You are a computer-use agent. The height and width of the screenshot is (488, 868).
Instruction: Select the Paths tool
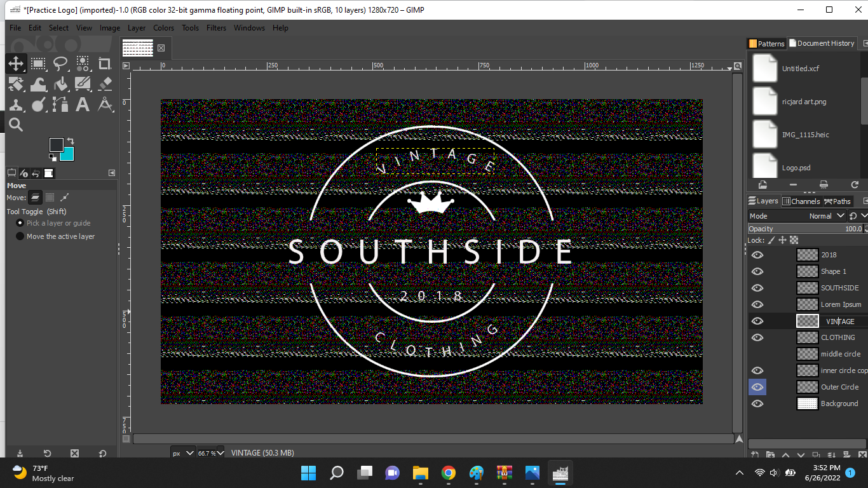coord(60,105)
